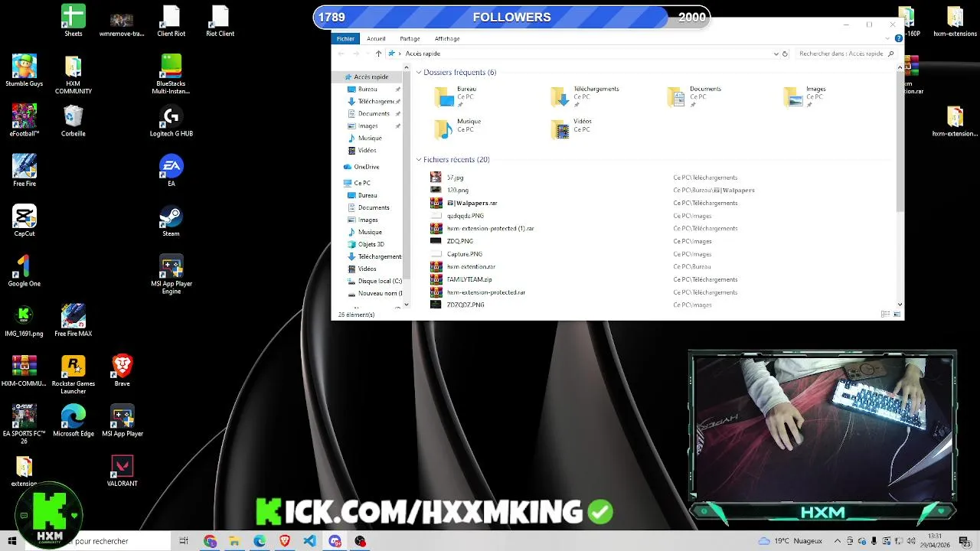The width and height of the screenshot is (980, 551).
Task: Launch BlueStacks Multi-Instance shortcut
Action: point(171,74)
